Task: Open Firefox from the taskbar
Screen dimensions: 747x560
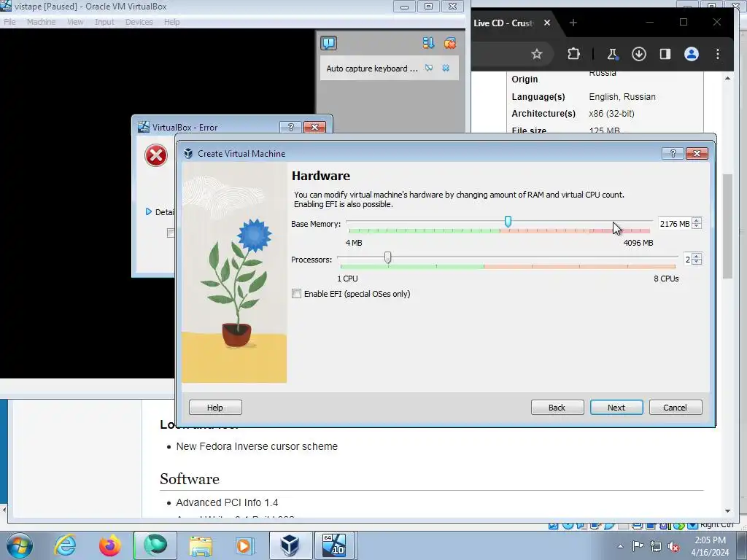Action: coord(110,545)
